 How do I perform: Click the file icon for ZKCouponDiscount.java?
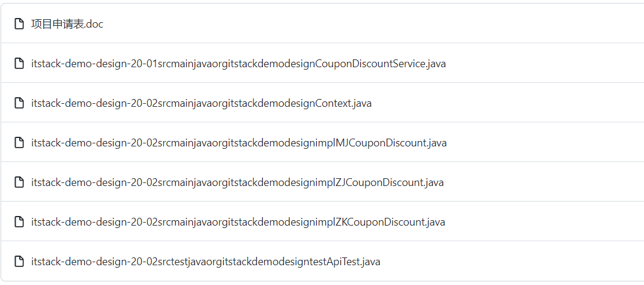(19, 222)
